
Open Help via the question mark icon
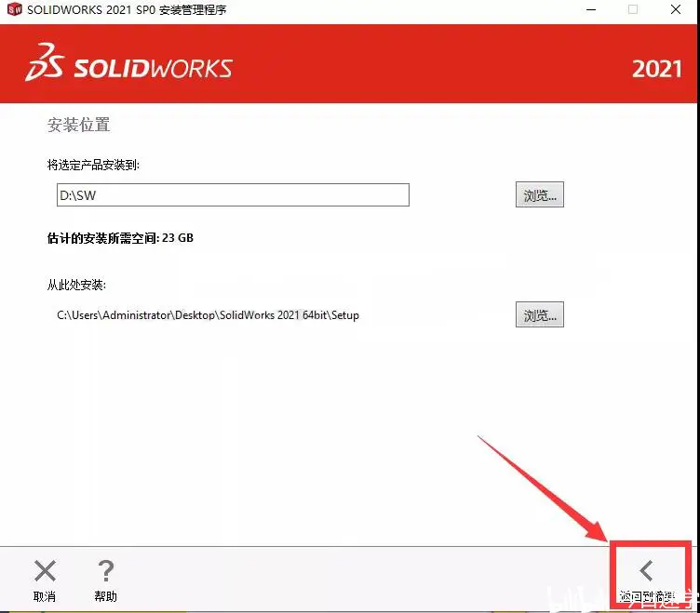(x=106, y=570)
